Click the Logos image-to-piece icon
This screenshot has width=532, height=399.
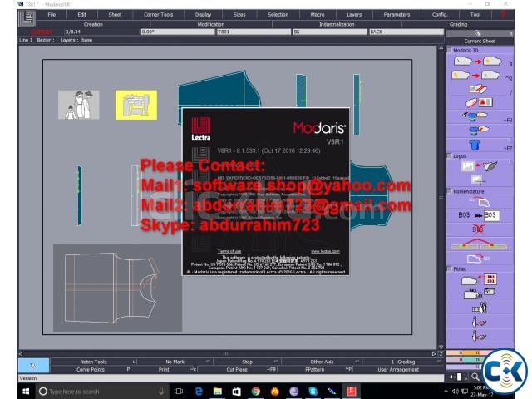tap(479, 166)
